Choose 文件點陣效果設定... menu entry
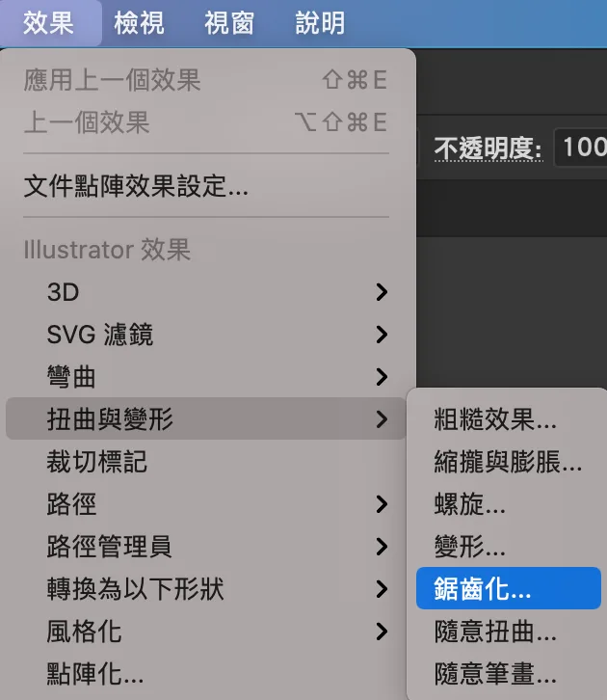This screenshot has height=700, width=607. tap(205, 186)
